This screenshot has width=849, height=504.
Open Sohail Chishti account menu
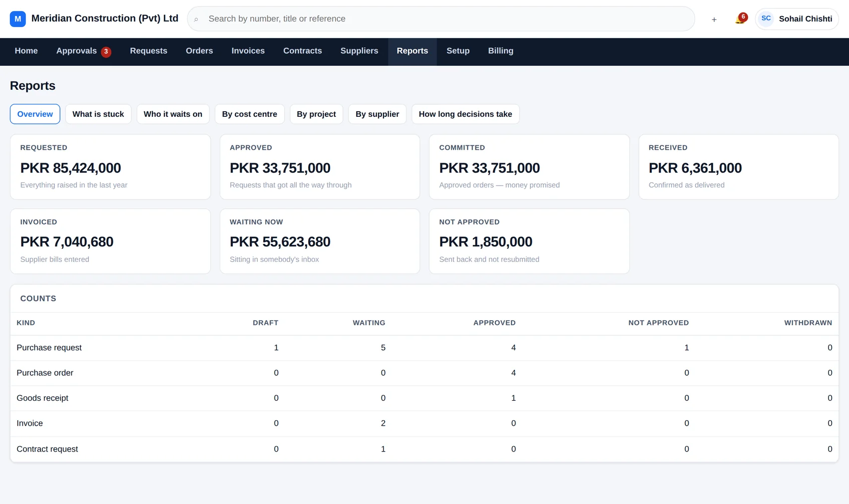point(797,19)
